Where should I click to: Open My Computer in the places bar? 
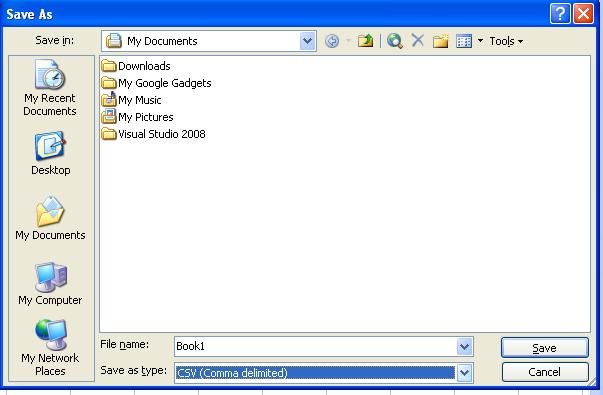coord(50,283)
